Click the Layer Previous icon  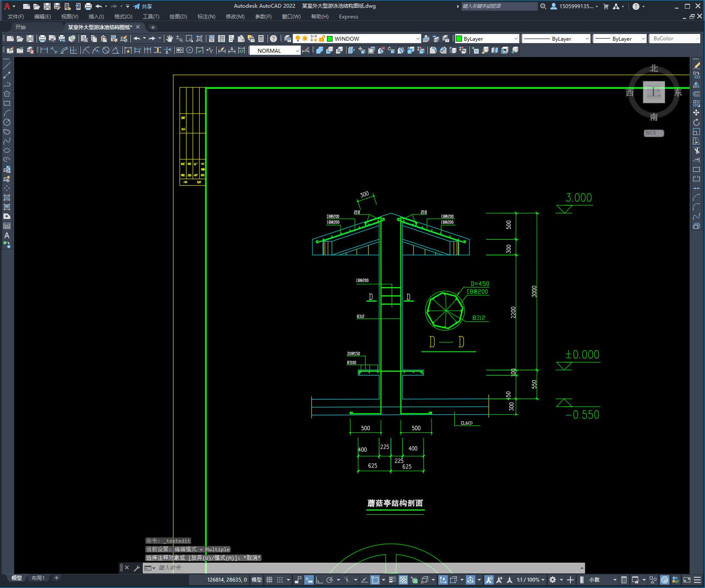[x=436, y=39]
